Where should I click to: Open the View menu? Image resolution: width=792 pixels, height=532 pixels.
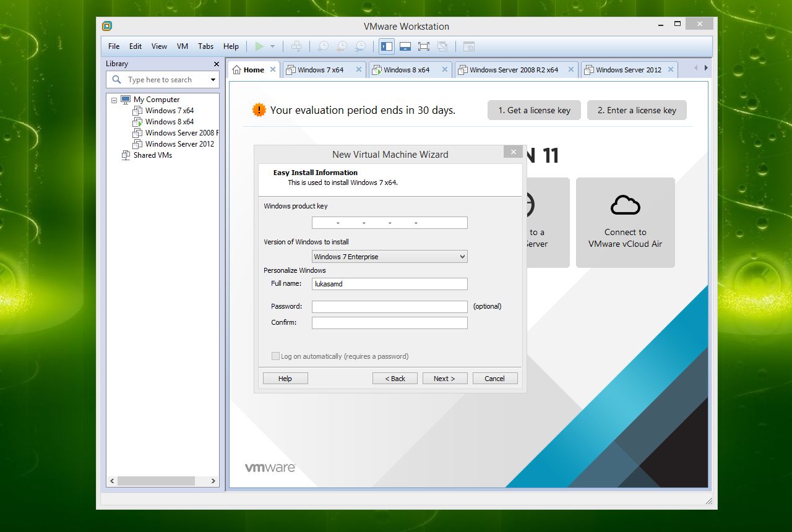tap(159, 46)
